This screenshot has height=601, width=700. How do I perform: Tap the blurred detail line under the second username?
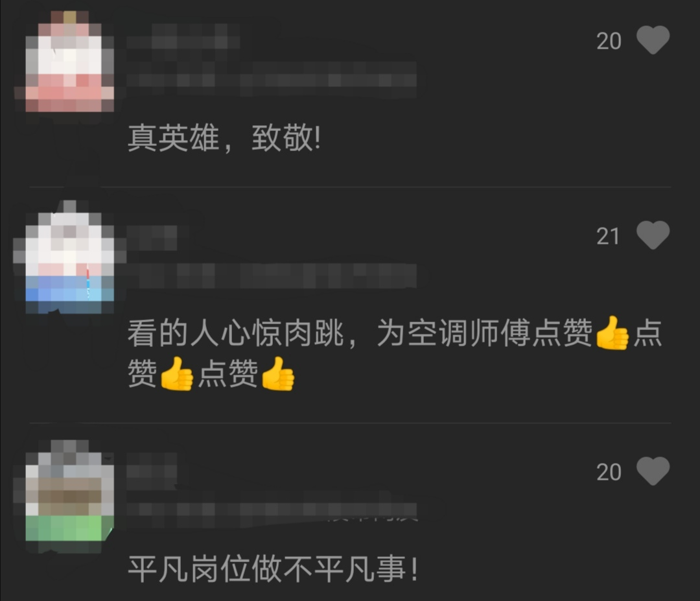272,276
